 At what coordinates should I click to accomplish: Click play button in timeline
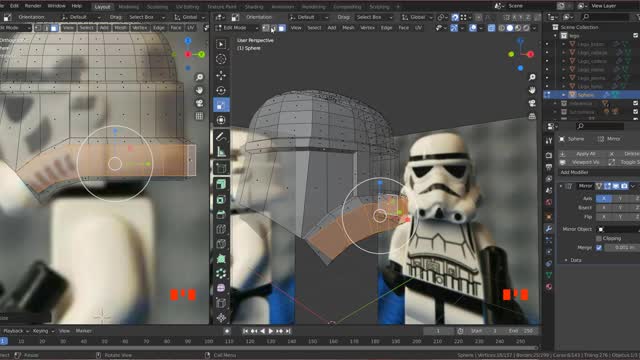[x=270, y=331]
